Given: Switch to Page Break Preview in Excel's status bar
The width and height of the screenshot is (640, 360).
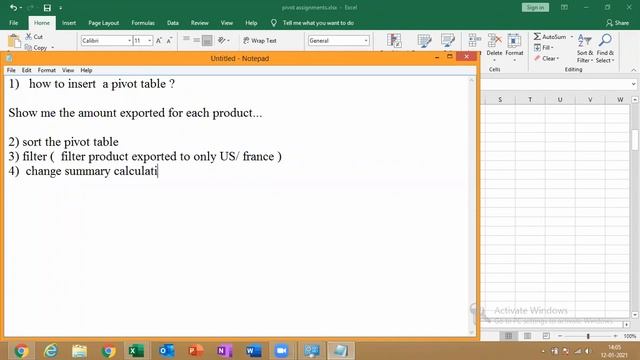Looking at the screenshot, I should 546,336.
